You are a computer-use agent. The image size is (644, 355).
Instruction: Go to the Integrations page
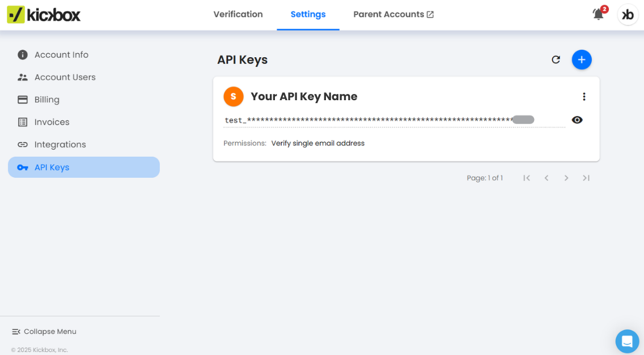59,144
